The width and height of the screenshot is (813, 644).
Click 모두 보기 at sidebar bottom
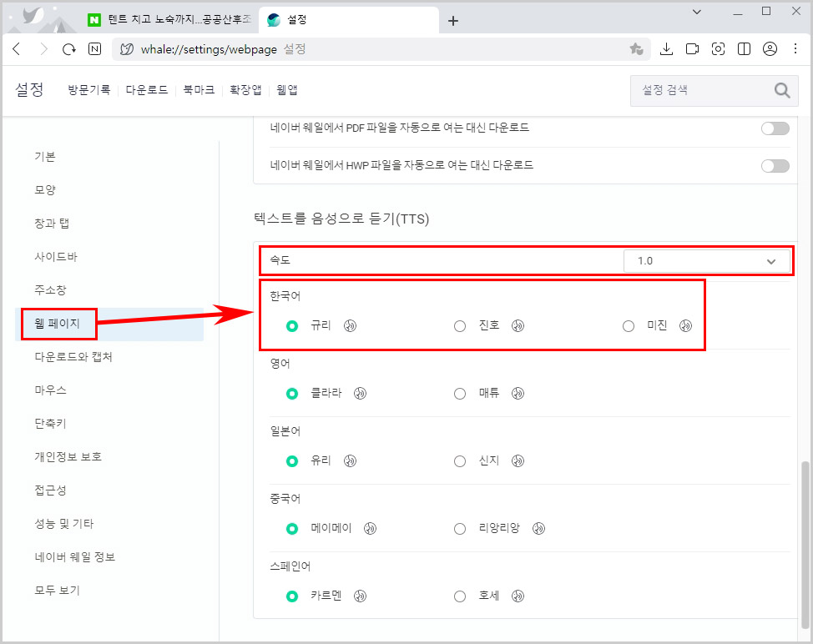tap(57, 590)
